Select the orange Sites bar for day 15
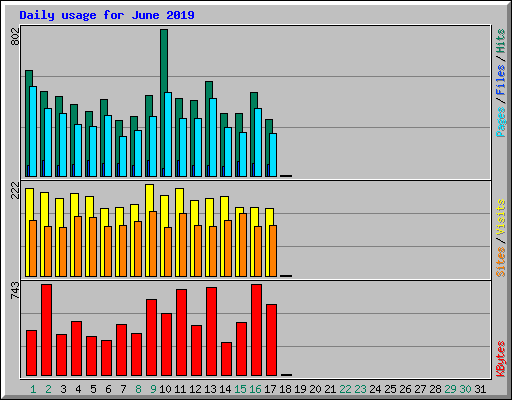Image resolution: width=512 pixels, height=400 pixels. pyautogui.click(x=243, y=245)
